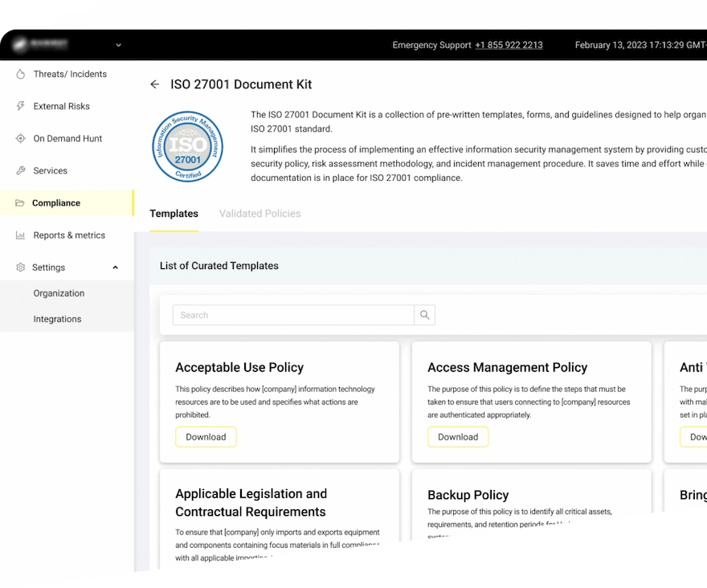Switch to the Validated Policies tab

[x=260, y=214]
